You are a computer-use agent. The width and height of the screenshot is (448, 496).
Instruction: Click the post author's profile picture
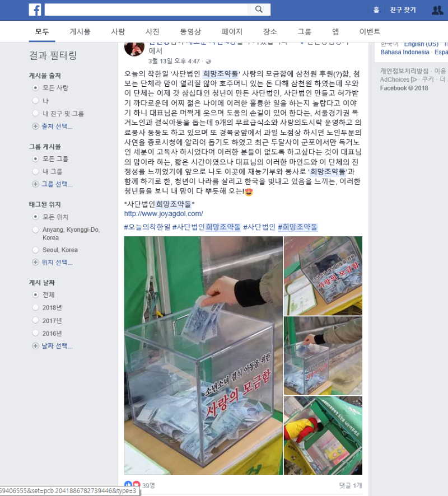pyautogui.click(x=134, y=48)
